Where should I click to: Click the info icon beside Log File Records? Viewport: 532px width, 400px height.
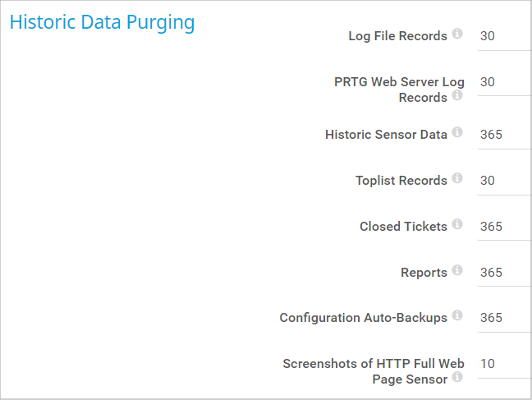coord(457,34)
